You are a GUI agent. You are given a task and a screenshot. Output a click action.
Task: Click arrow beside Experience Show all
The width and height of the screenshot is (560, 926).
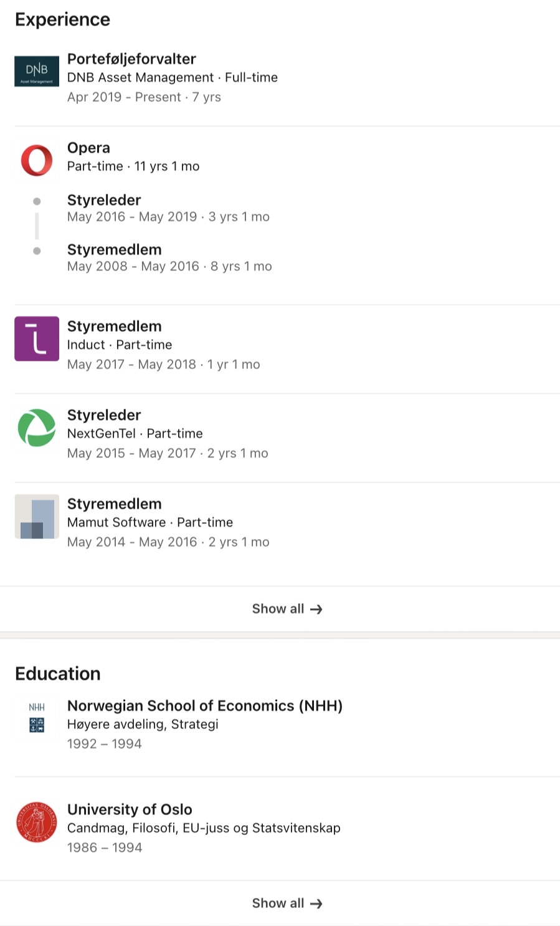click(316, 609)
